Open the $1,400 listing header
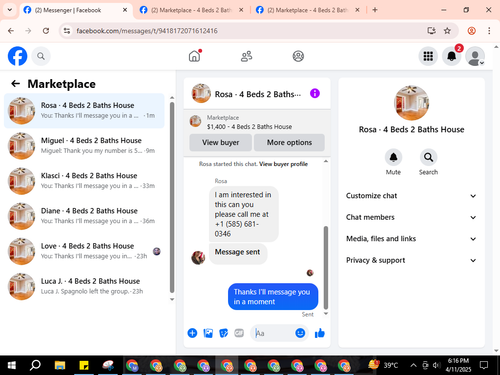 [x=257, y=122]
